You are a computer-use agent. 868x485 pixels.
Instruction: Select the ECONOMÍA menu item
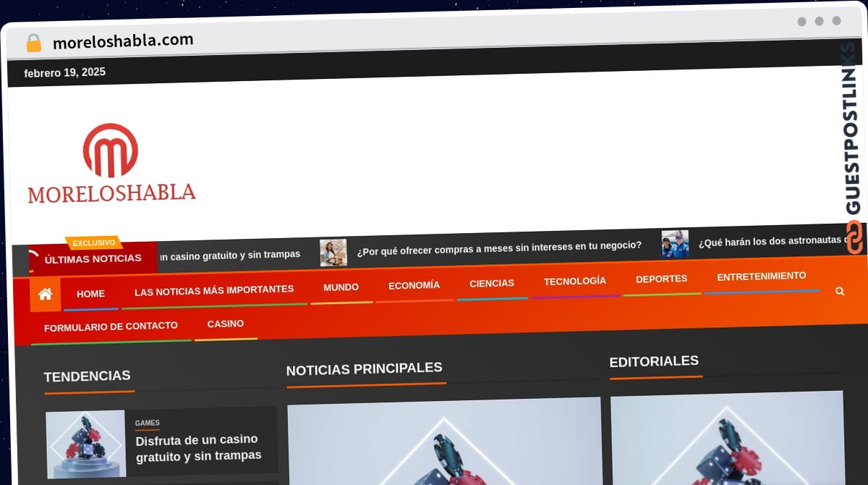pyautogui.click(x=414, y=285)
